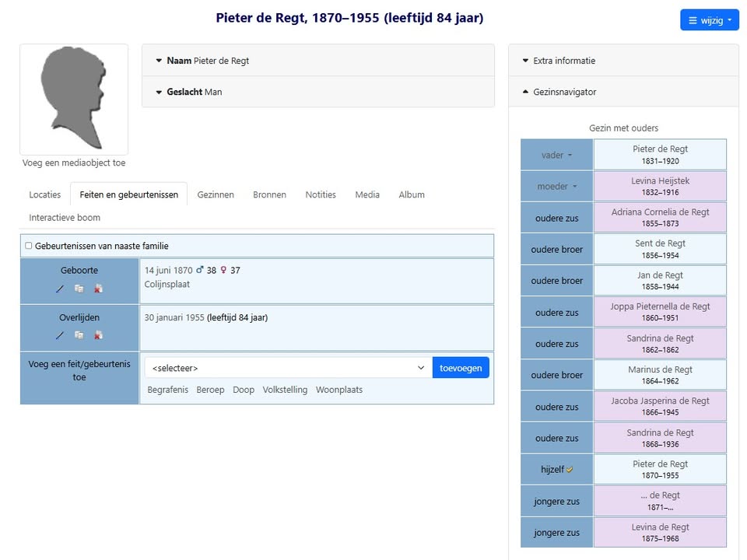Image resolution: width=747 pixels, height=560 pixels.
Task: Click the Colijnsplaat birthplace text
Action: (167, 285)
